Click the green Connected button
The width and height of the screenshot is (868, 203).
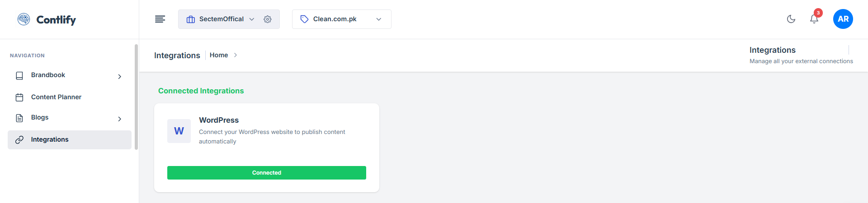click(x=267, y=173)
